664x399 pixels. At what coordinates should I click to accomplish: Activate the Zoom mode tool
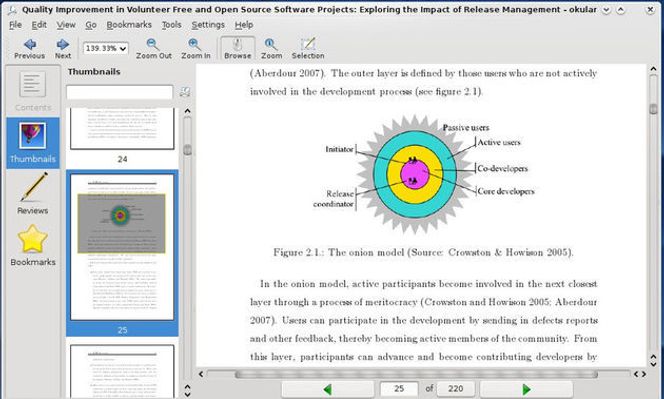271,48
